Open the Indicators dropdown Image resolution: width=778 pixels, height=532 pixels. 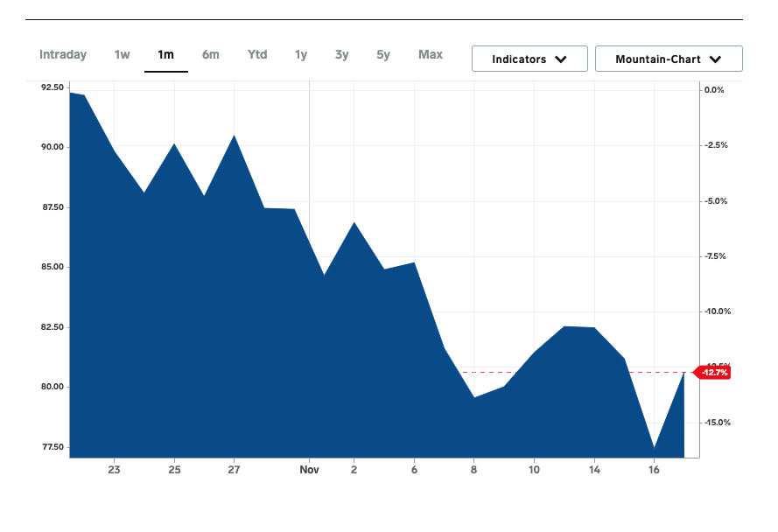tap(529, 59)
